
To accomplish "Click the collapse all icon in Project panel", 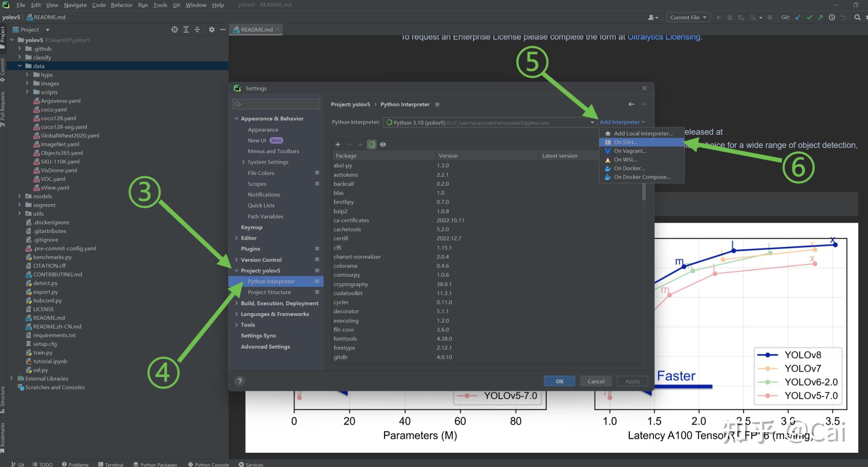I will click(x=197, y=30).
